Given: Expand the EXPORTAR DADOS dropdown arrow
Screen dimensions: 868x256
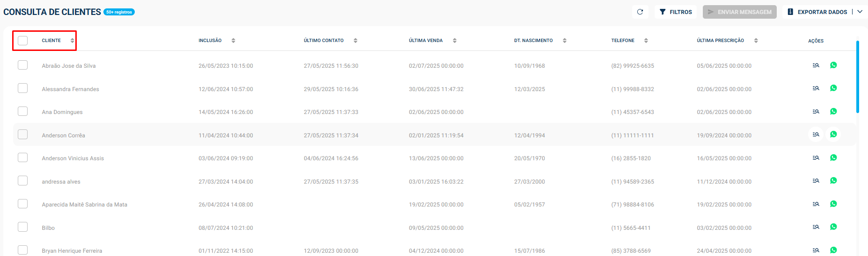Looking at the screenshot, I should [x=860, y=12].
